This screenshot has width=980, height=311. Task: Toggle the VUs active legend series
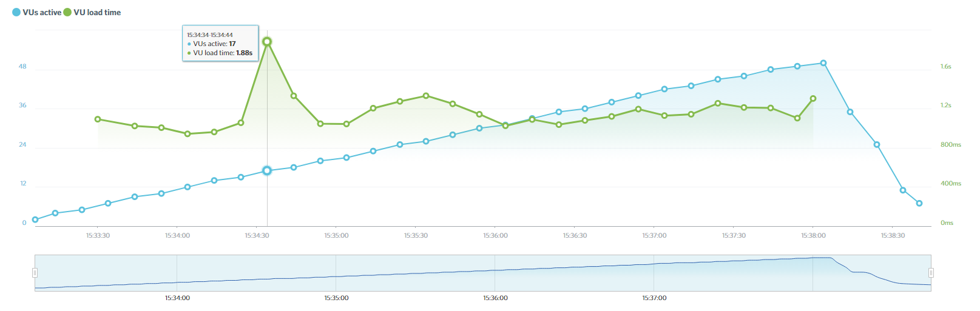point(36,12)
